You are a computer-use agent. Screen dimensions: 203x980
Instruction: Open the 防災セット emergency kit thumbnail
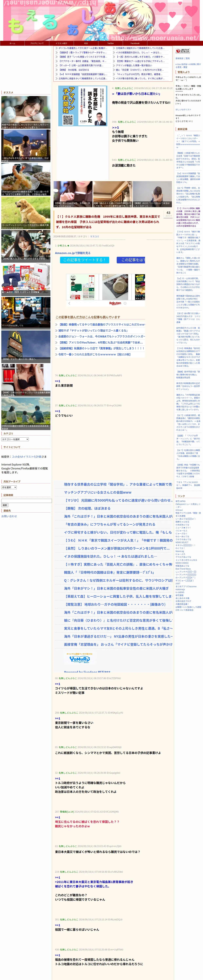pos(26,280)
